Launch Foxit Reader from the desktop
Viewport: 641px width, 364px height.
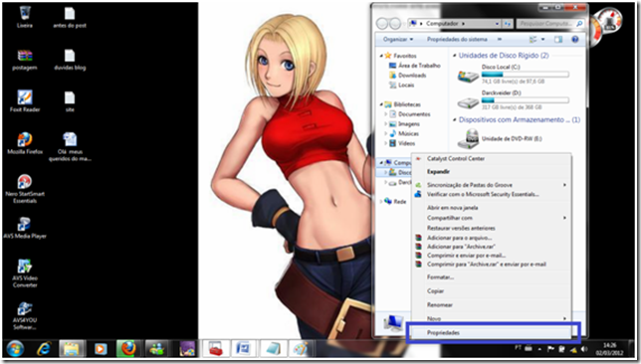click(x=25, y=101)
